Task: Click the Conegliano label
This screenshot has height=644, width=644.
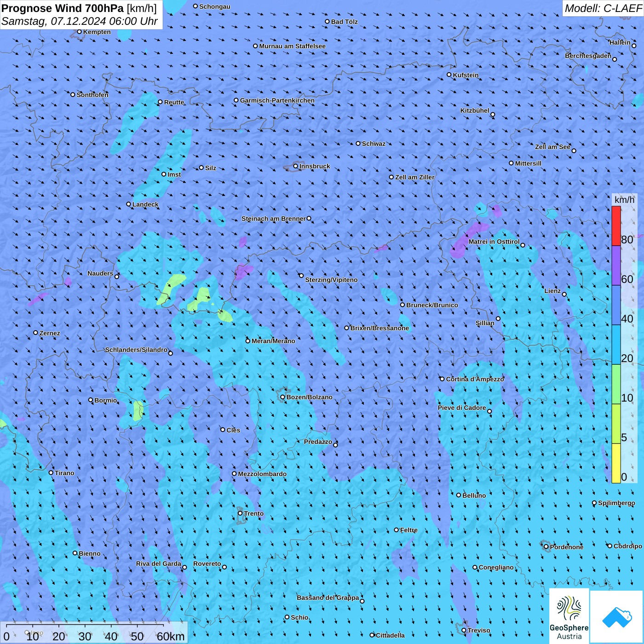Action: [x=496, y=567]
